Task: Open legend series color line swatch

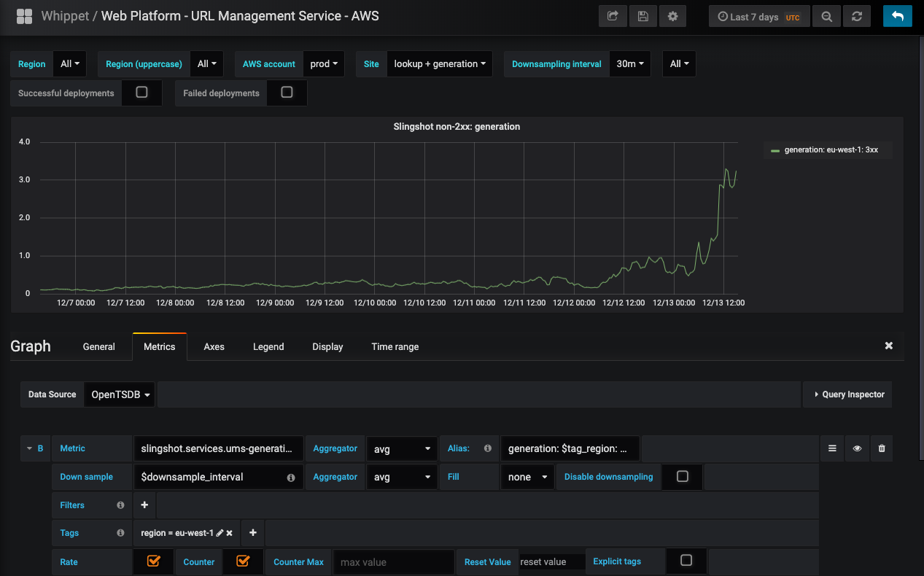Action: point(775,151)
